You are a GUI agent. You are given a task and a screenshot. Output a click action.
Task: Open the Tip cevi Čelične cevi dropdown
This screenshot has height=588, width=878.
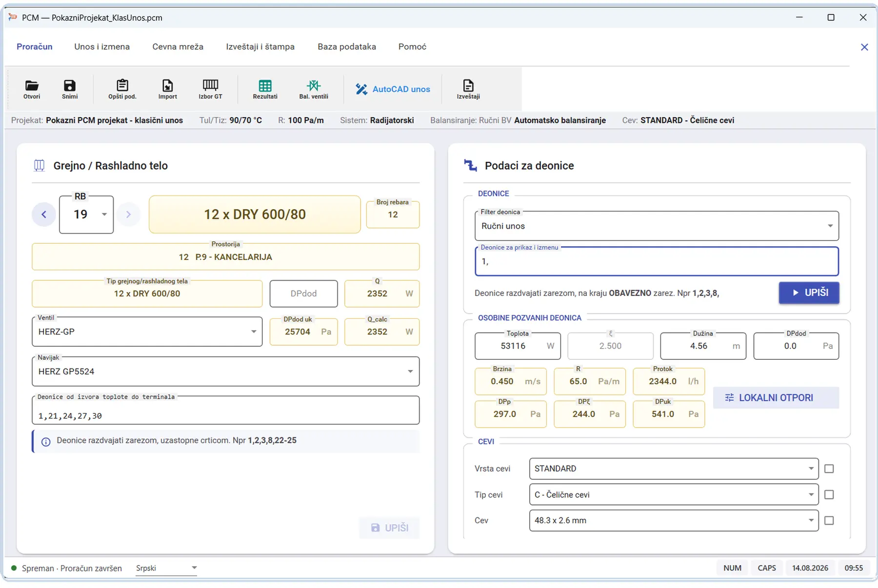[x=674, y=494]
